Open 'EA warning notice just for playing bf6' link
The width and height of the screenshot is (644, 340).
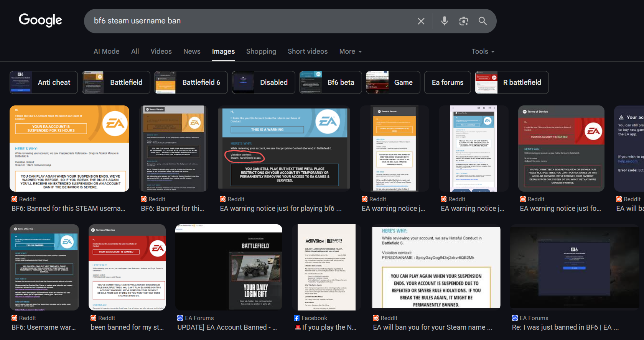[x=281, y=209]
